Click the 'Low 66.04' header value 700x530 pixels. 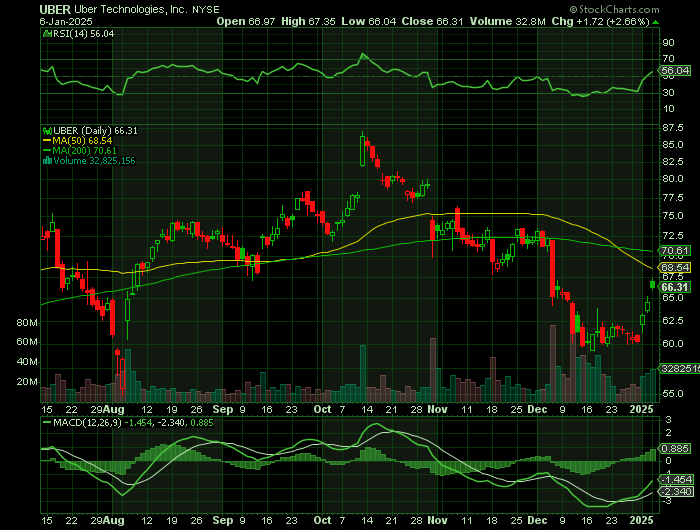click(369, 21)
